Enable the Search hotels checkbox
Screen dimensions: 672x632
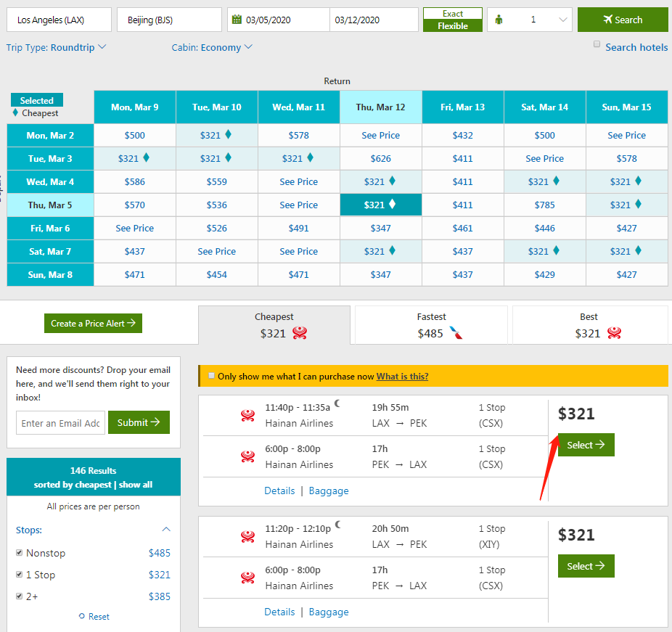pos(597,44)
